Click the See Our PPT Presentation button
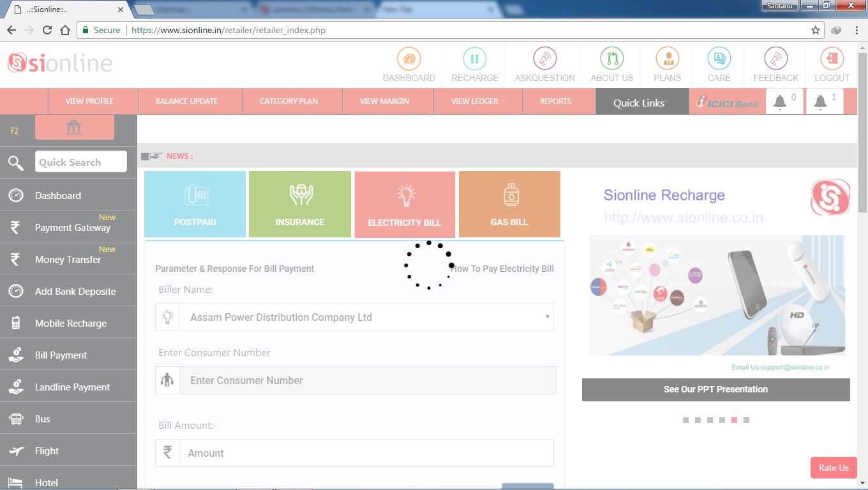 715,389
